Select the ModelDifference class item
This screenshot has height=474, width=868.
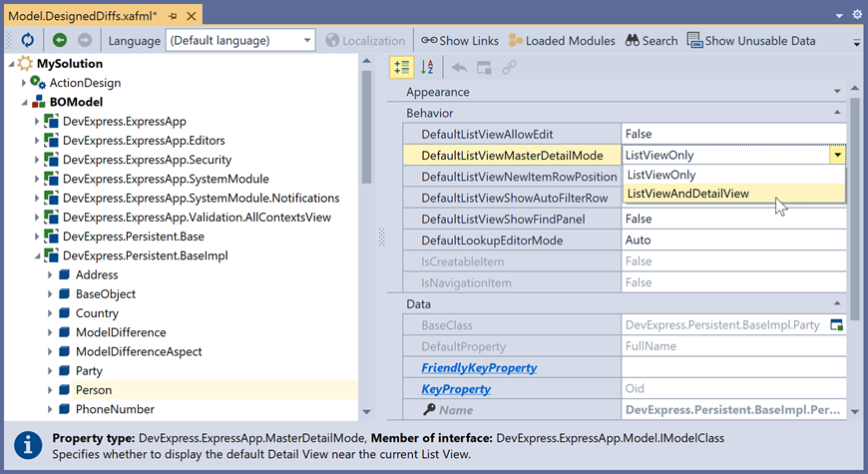121,332
